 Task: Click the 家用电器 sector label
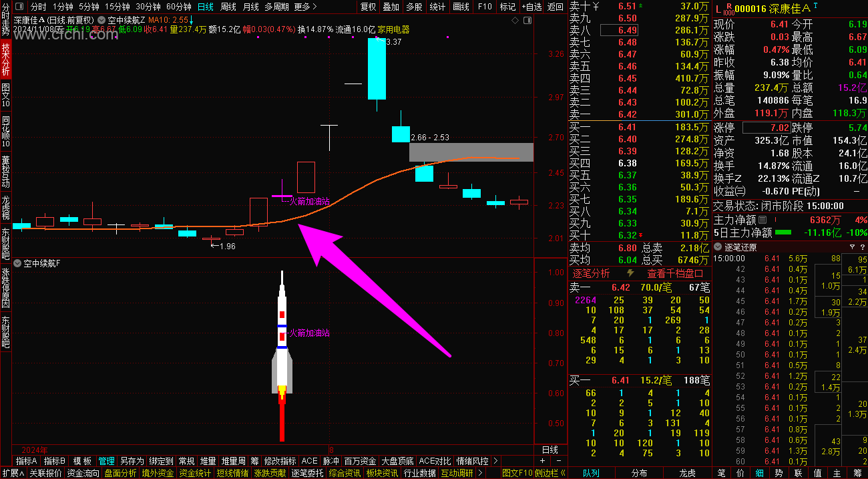pyautogui.click(x=393, y=29)
